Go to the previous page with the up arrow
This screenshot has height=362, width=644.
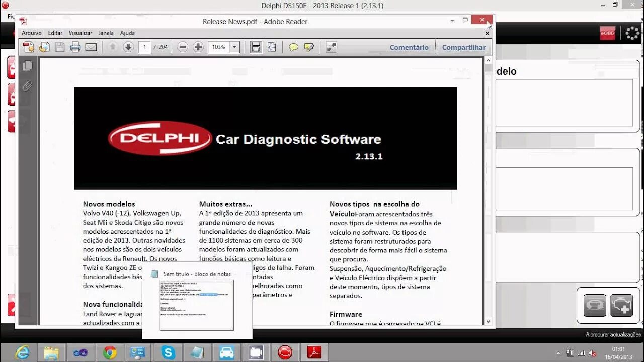click(113, 47)
